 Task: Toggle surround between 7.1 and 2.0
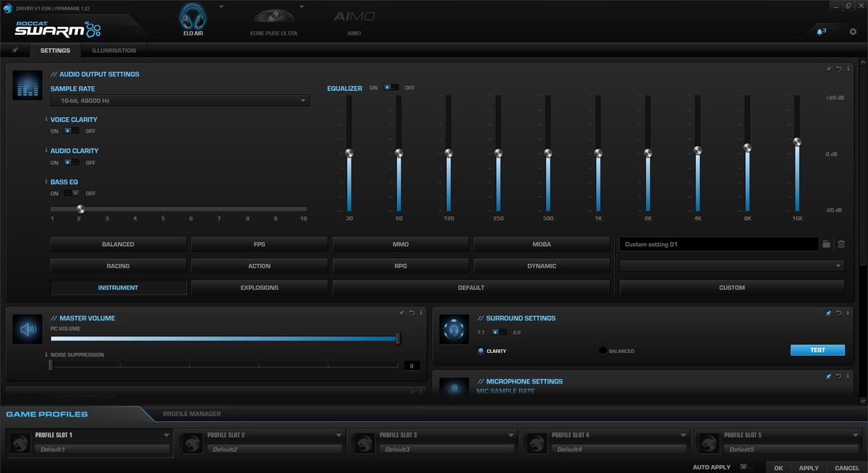[499, 332]
